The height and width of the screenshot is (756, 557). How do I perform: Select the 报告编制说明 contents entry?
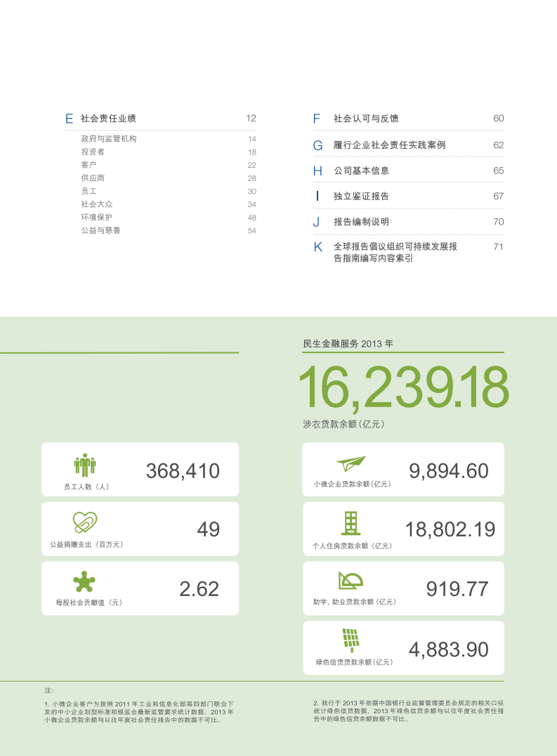click(361, 222)
